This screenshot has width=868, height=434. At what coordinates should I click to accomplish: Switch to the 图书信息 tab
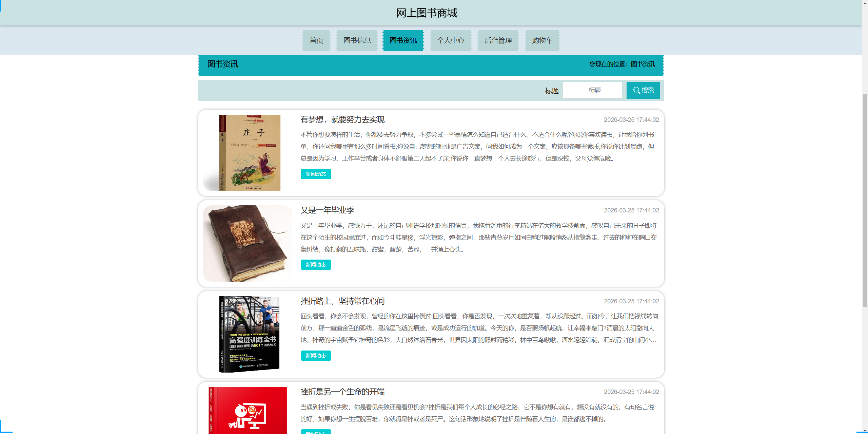point(357,40)
